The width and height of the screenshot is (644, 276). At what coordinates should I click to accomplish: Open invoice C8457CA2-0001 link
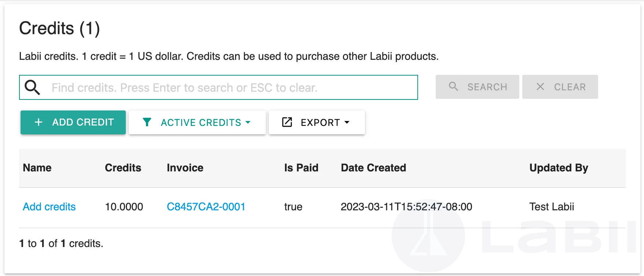[x=206, y=207]
